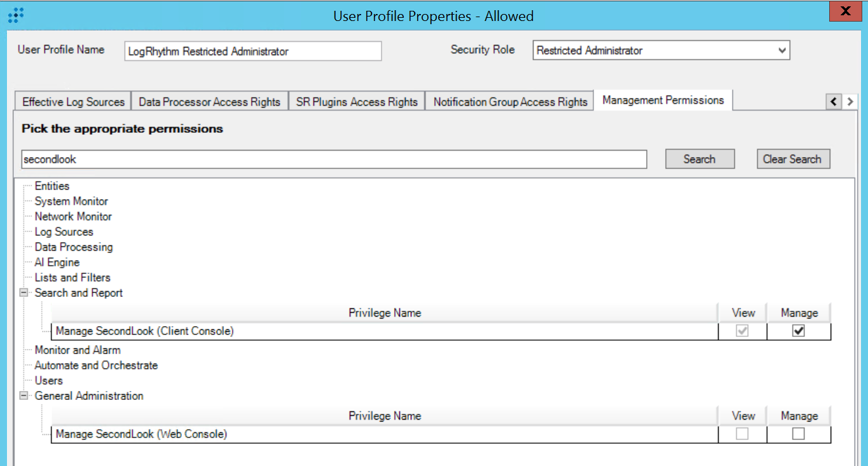Click the permissions search text field
Viewport: 868px width, 466px height.
(x=333, y=160)
